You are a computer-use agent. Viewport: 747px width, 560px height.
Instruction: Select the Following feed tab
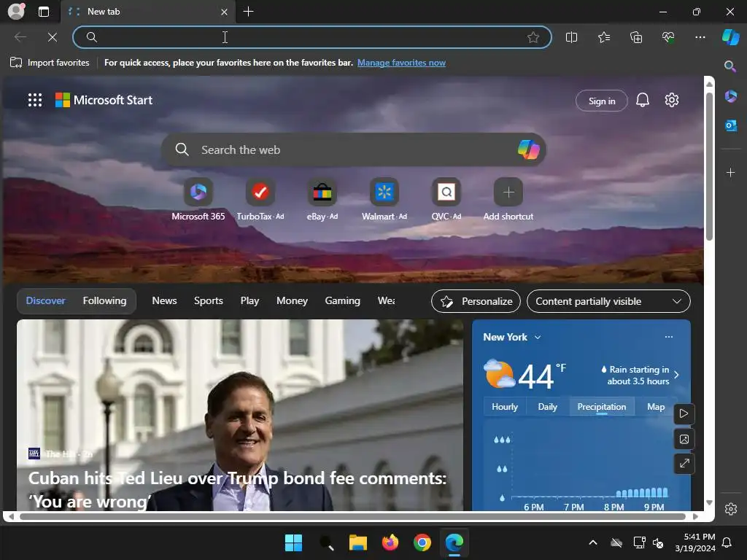[105, 301]
